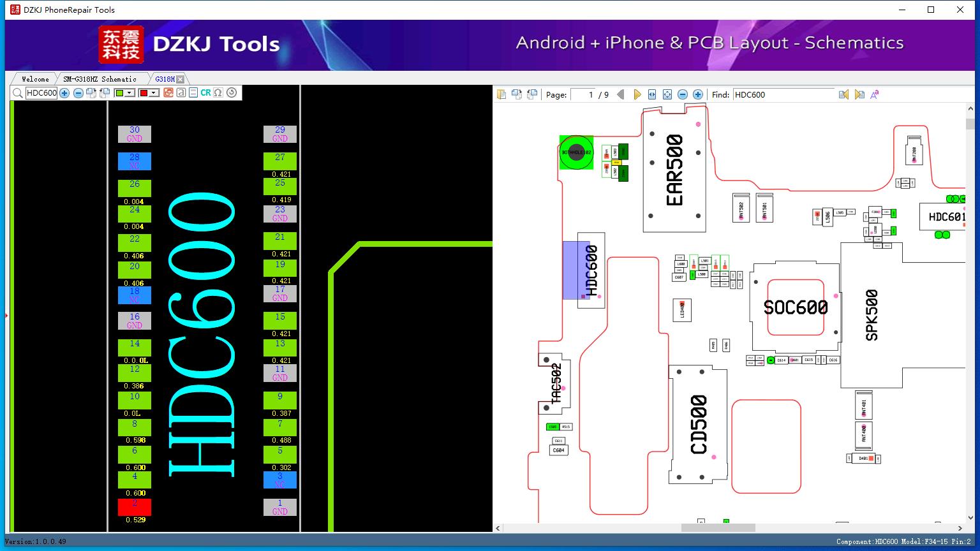
Task: Switch to the Welcome tab
Action: 35,79
